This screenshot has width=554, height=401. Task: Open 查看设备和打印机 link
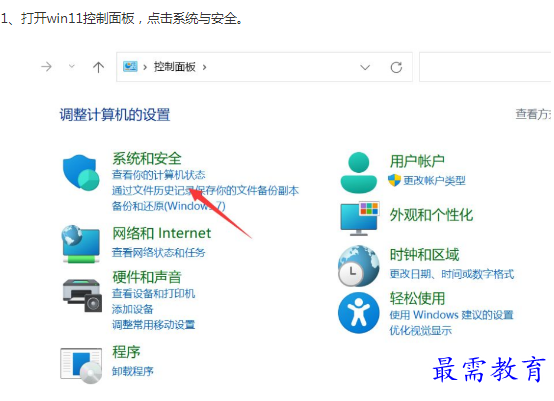click(x=153, y=293)
